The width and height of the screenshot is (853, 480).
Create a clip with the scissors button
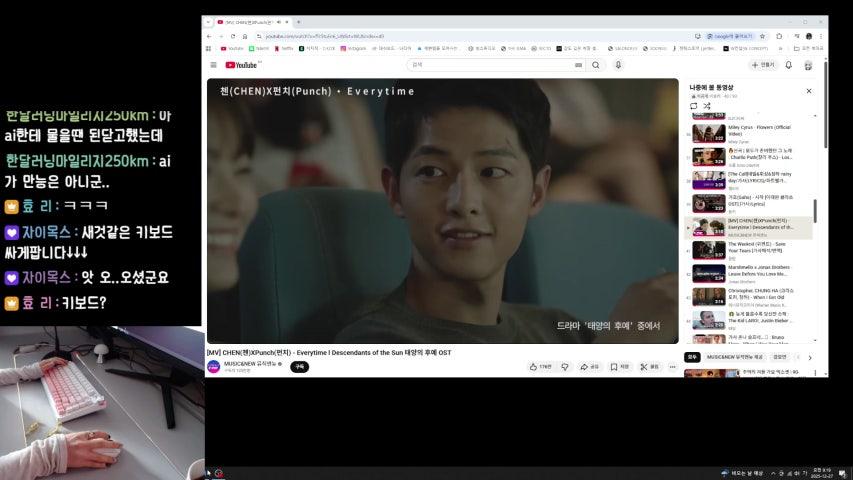tap(650, 367)
